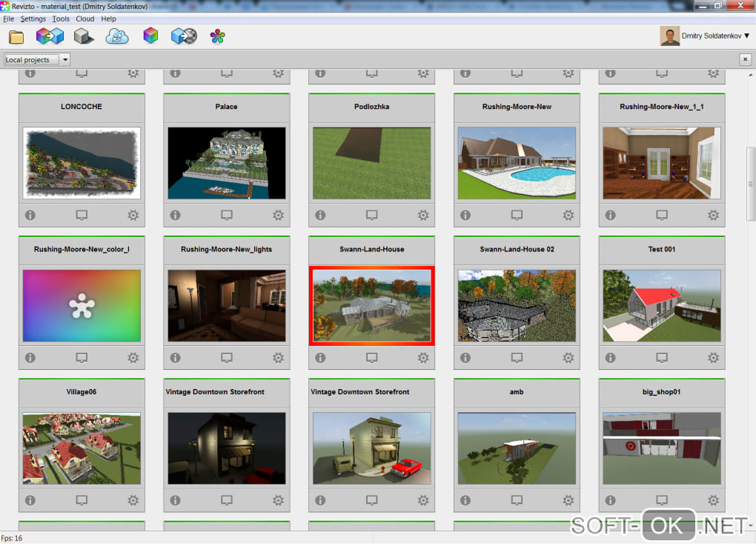Viewport: 756px width, 544px height.
Task: Select the Rushing-Moore-New_1_1 interior thumbnail
Action: (x=662, y=163)
